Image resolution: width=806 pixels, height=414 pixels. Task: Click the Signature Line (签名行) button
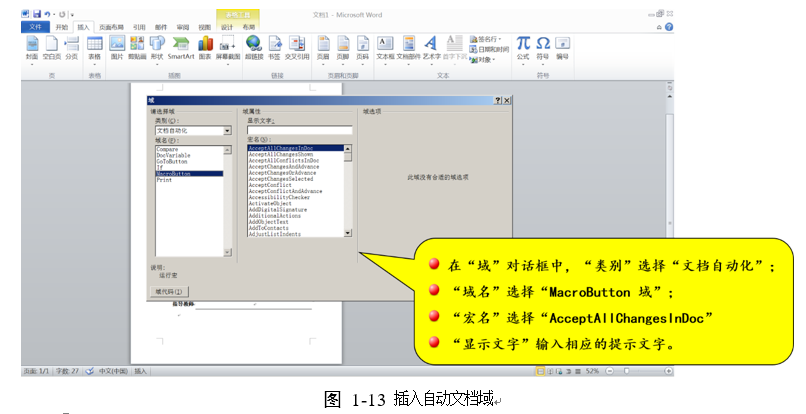tap(485, 39)
